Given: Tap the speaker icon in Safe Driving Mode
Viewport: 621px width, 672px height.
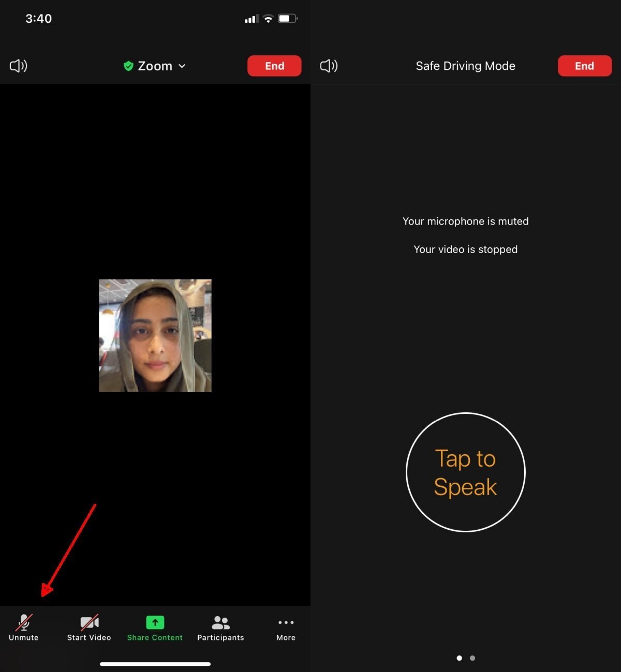Looking at the screenshot, I should pos(329,66).
